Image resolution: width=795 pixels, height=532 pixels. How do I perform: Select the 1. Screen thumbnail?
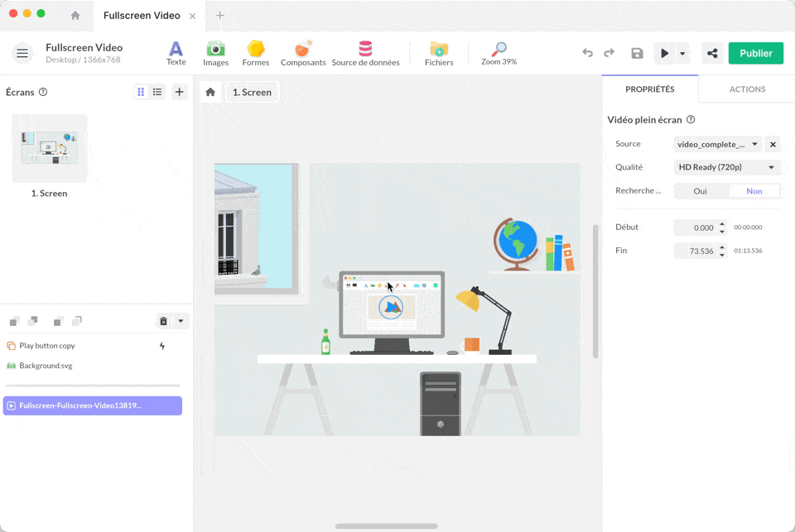(50, 149)
